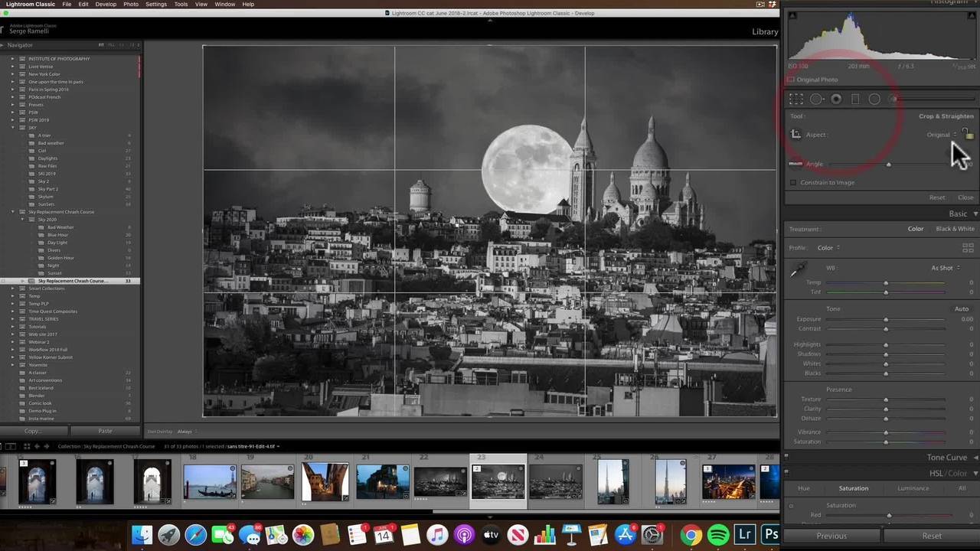Collapse the SKY collection set
The height and width of the screenshot is (551, 980).
coord(13,128)
